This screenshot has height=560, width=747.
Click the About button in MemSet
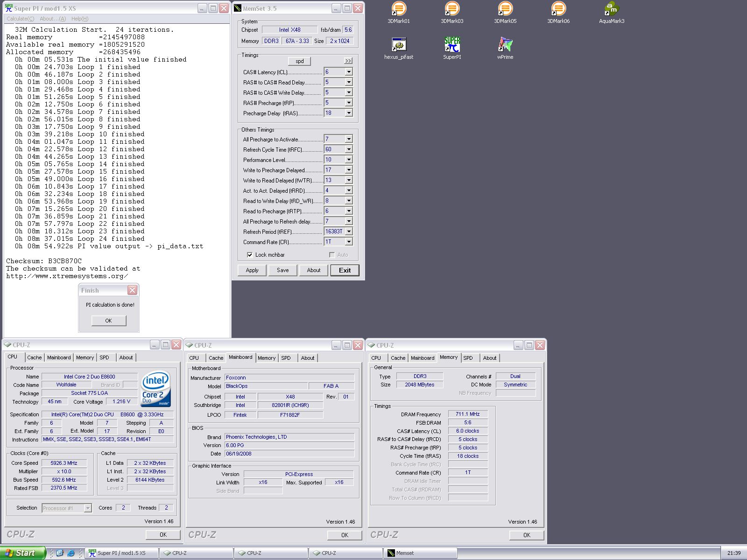314,270
